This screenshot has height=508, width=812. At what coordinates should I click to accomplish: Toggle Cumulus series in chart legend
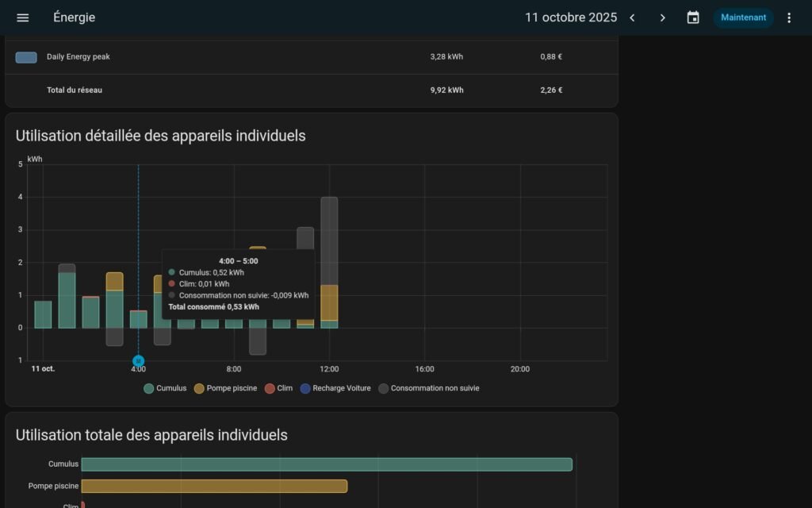point(166,388)
